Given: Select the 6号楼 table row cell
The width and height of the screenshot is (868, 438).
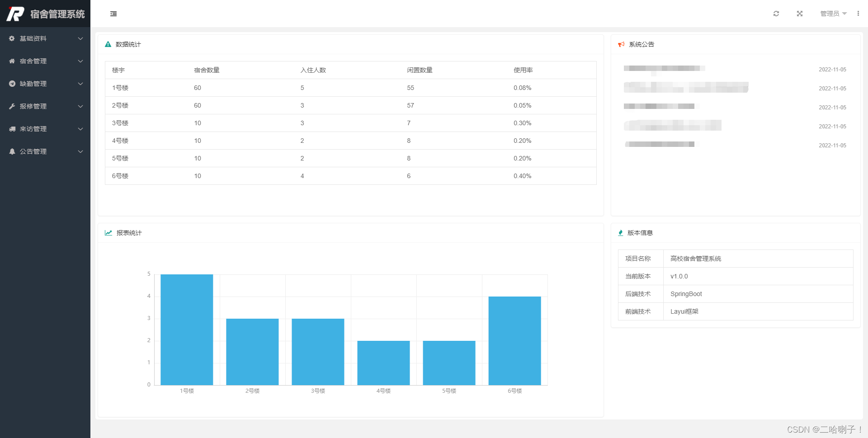Looking at the screenshot, I should pyautogui.click(x=120, y=176).
